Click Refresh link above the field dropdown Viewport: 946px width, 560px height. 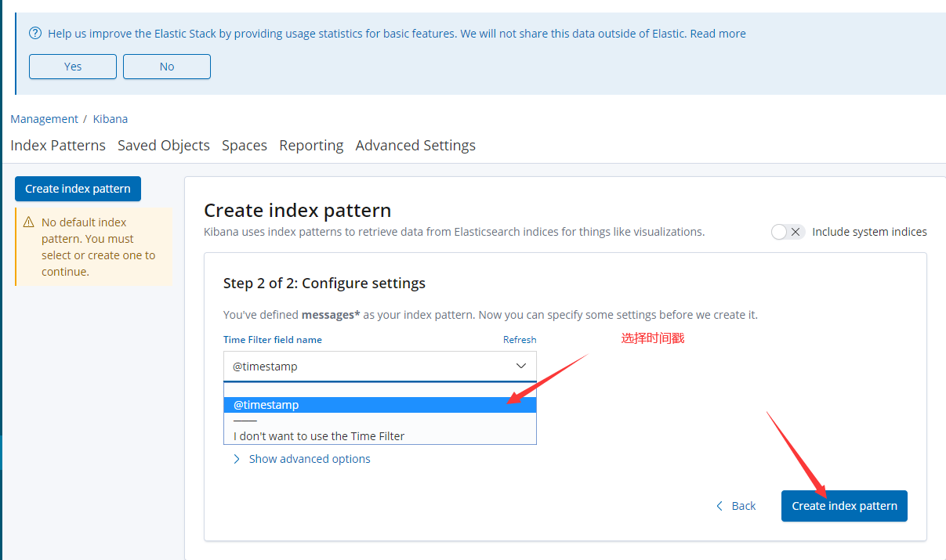(x=520, y=340)
